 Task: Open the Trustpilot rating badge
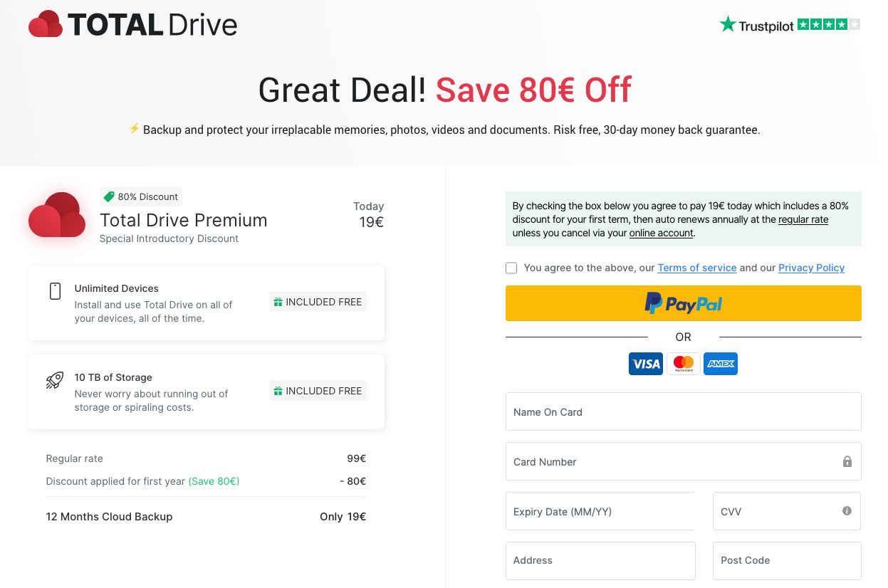click(x=790, y=25)
